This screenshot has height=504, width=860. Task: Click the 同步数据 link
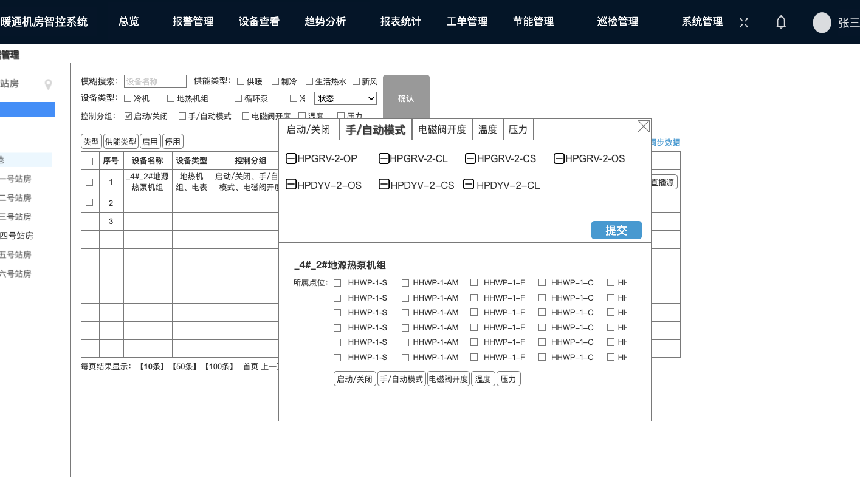tap(665, 143)
